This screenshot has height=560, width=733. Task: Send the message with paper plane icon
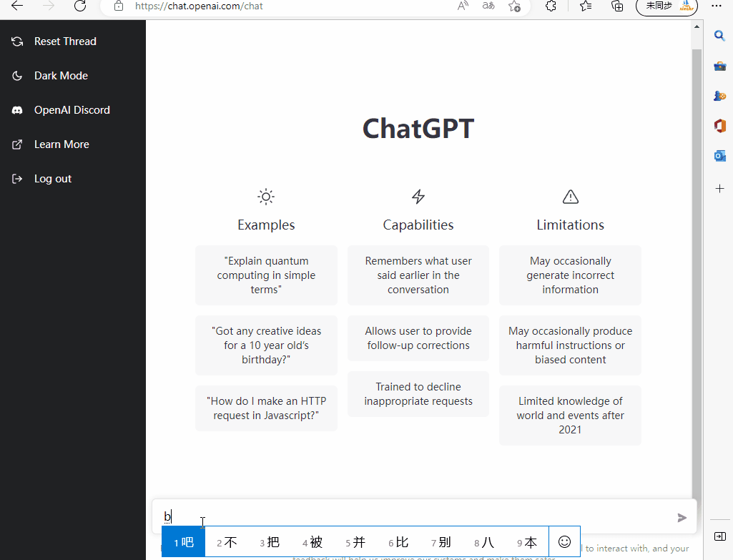click(682, 518)
